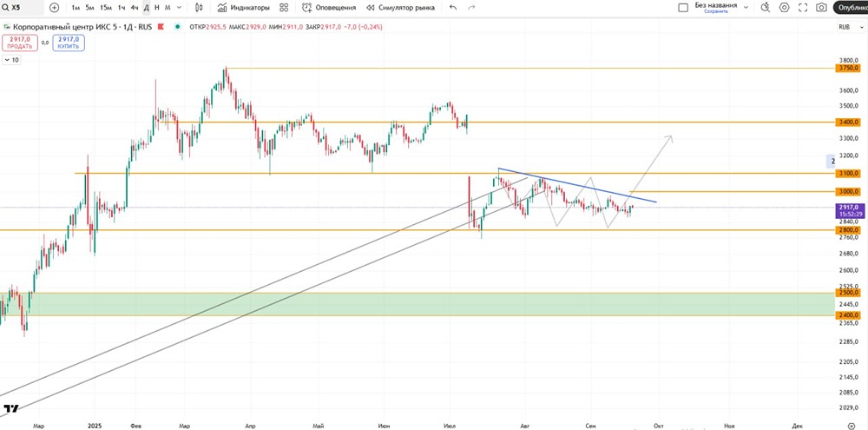Expand the timeframe interval dropdown chevron
Viewport: 868px width, 430px height.
click(178, 8)
